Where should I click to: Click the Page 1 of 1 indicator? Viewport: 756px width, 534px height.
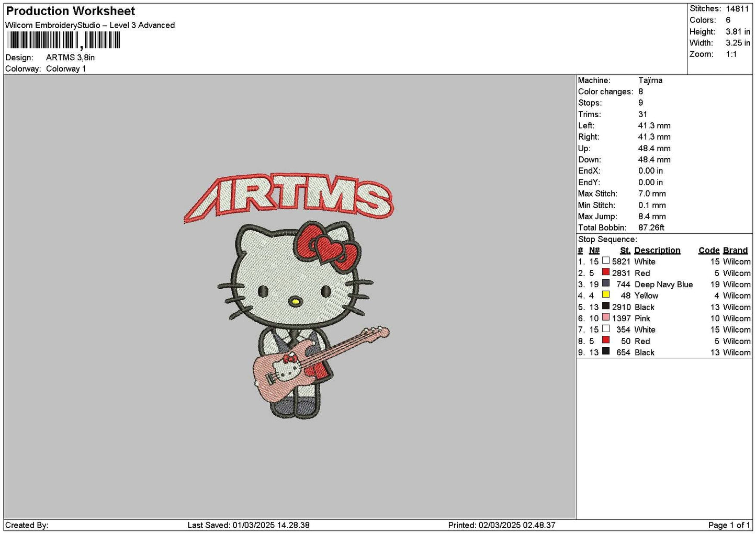[x=729, y=525]
